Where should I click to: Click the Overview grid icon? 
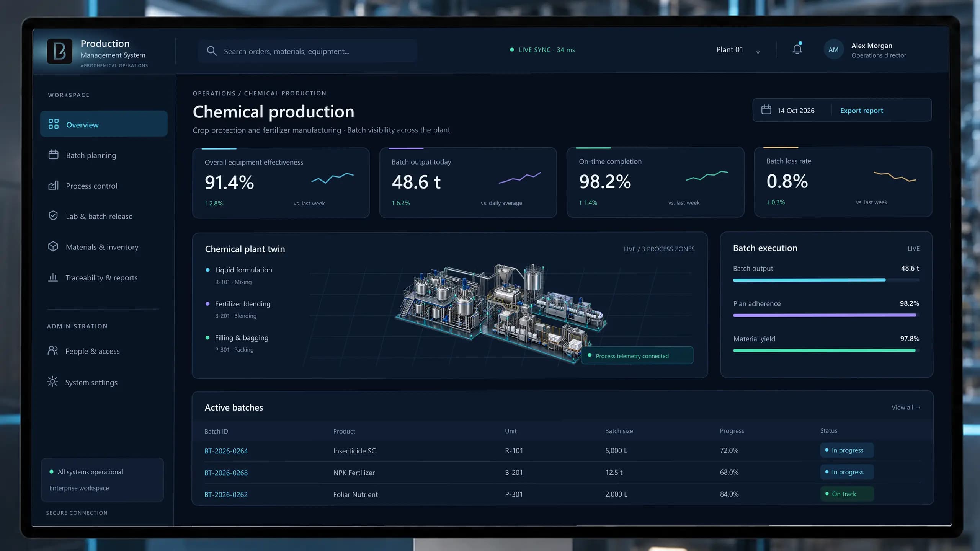54,124
